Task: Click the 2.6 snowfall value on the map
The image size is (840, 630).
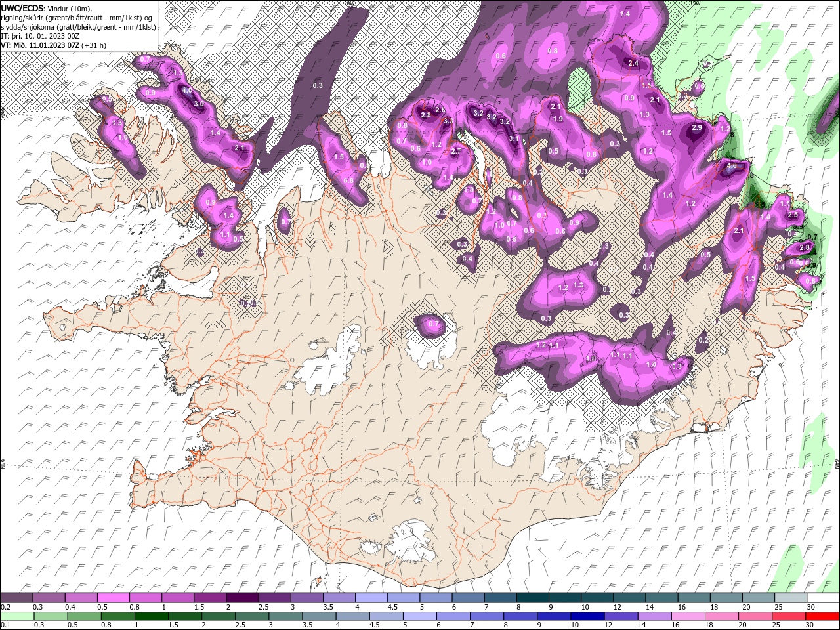Action: coord(440,110)
